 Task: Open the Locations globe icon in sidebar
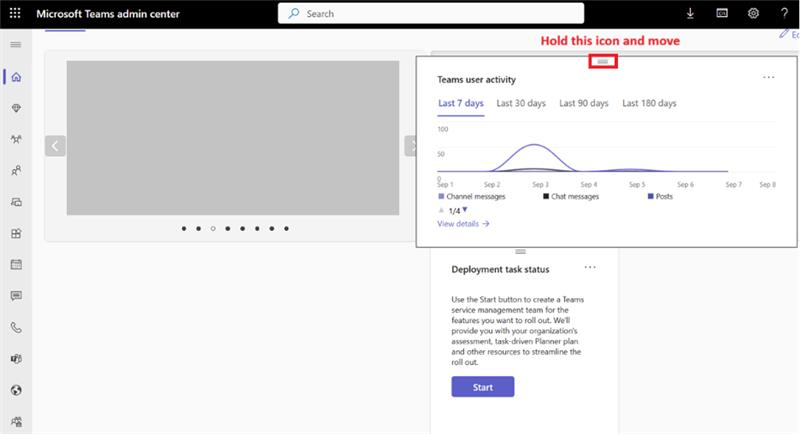click(x=16, y=390)
